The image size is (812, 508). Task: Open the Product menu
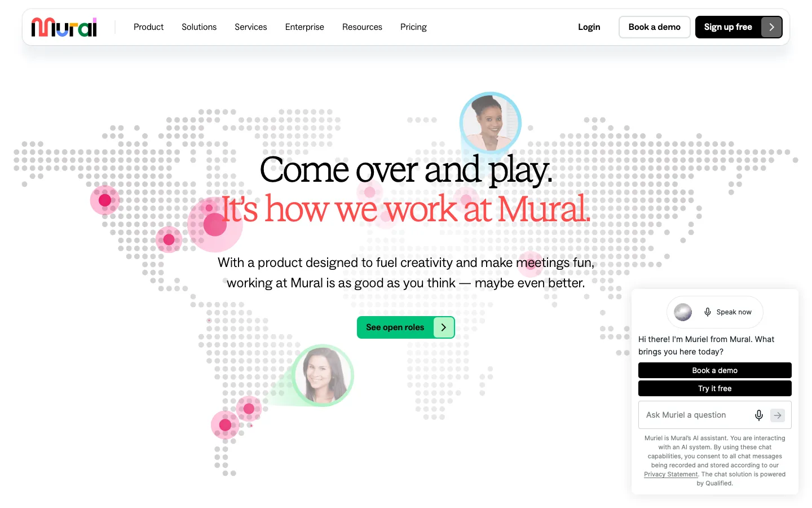point(148,27)
